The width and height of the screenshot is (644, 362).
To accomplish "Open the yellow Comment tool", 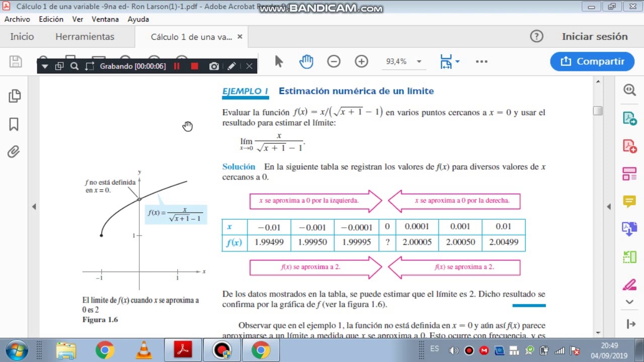I will pyautogui.click(x=629, y=202).
